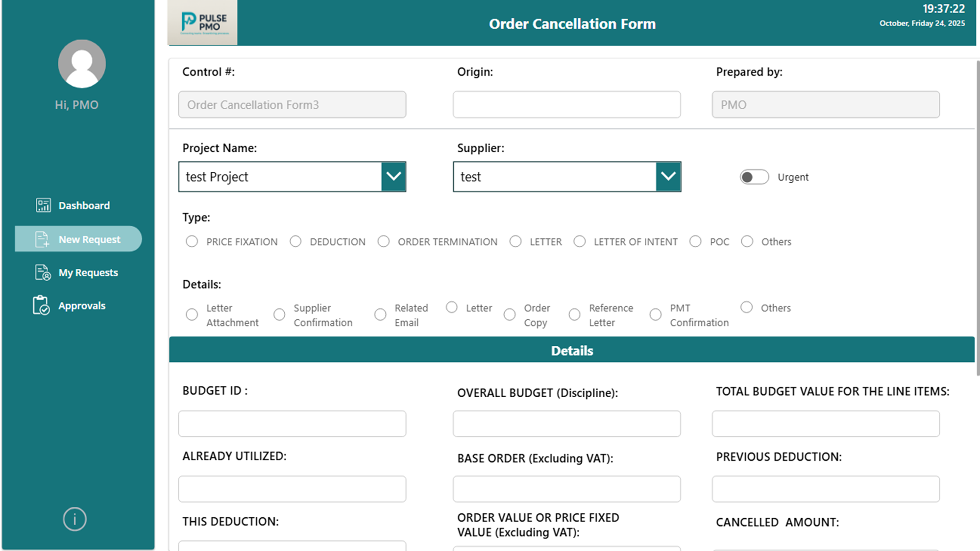
Task: Open the My Requests menu item
Action: click(88, 272)
